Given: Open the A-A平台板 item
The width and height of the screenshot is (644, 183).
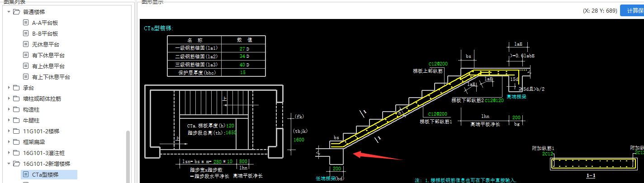Looking at the screenshot, I should (x=45, y=23).
